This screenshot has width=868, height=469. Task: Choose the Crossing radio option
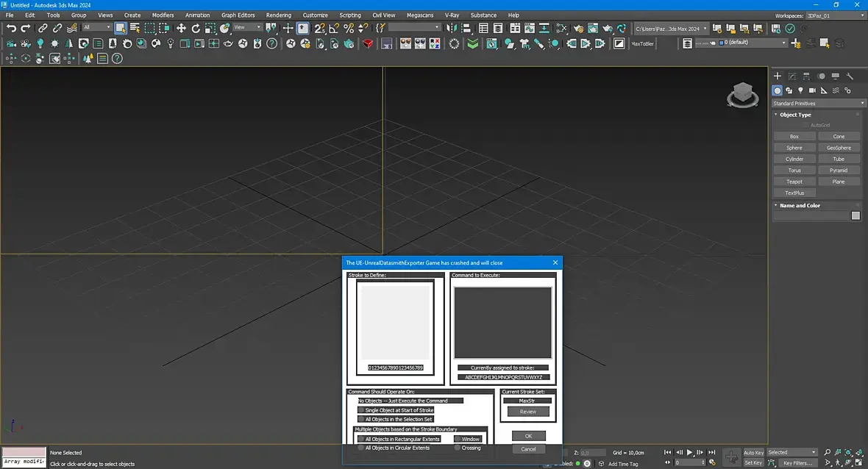coord(458,448)
